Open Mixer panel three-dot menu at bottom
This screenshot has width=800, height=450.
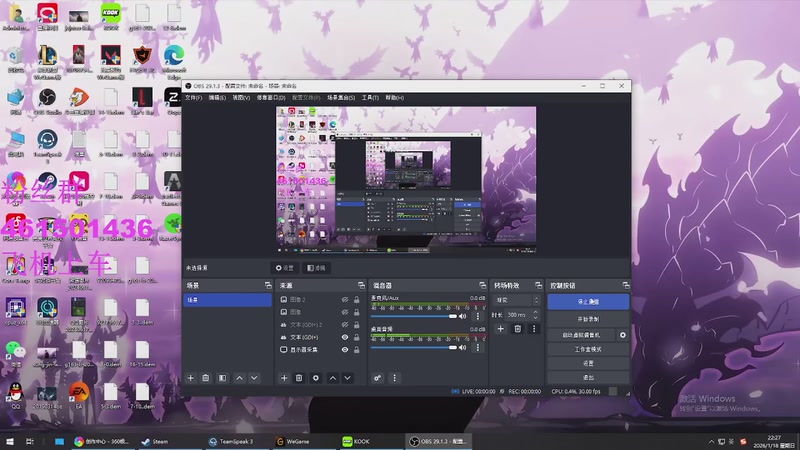394,378
